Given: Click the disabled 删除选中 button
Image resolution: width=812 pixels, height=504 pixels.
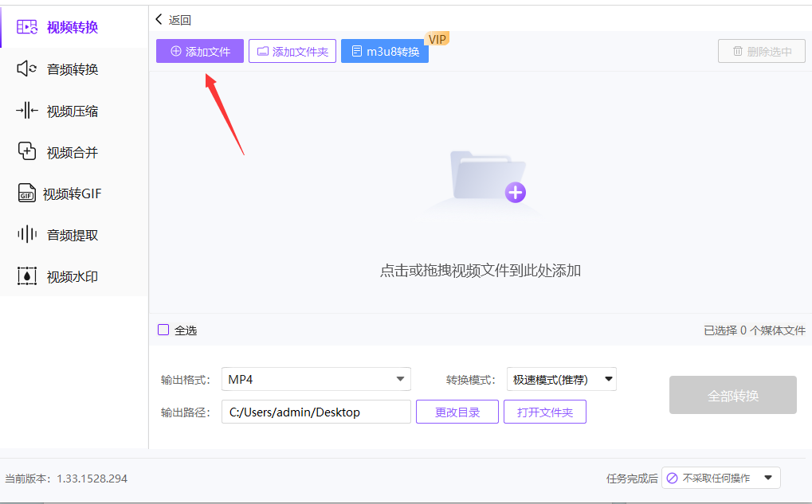Looking at the screenshot, I should tap(762, 51).
